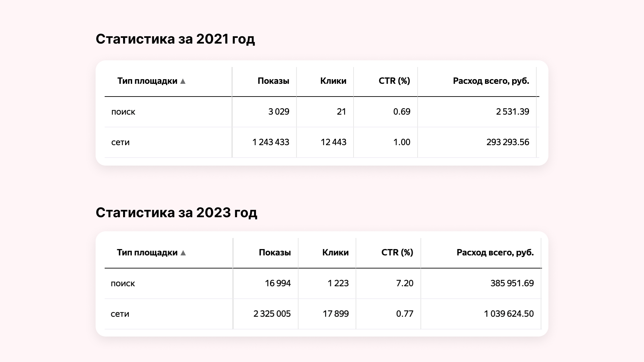Click the 385 951.69 expense cell
644x362 pixels.
tap(512, 283)
